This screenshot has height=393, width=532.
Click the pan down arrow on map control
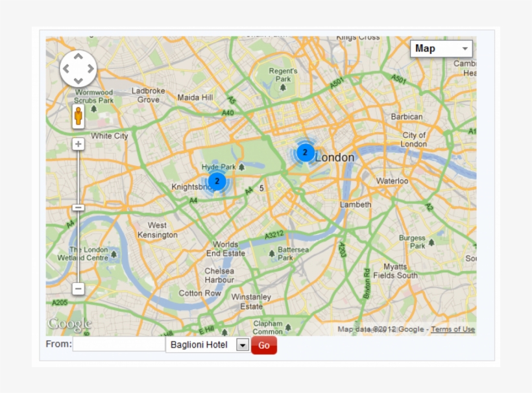(x=79, y=80)
